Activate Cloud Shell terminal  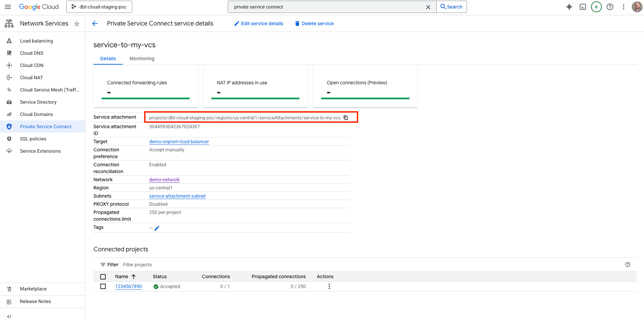coord(582,6)
